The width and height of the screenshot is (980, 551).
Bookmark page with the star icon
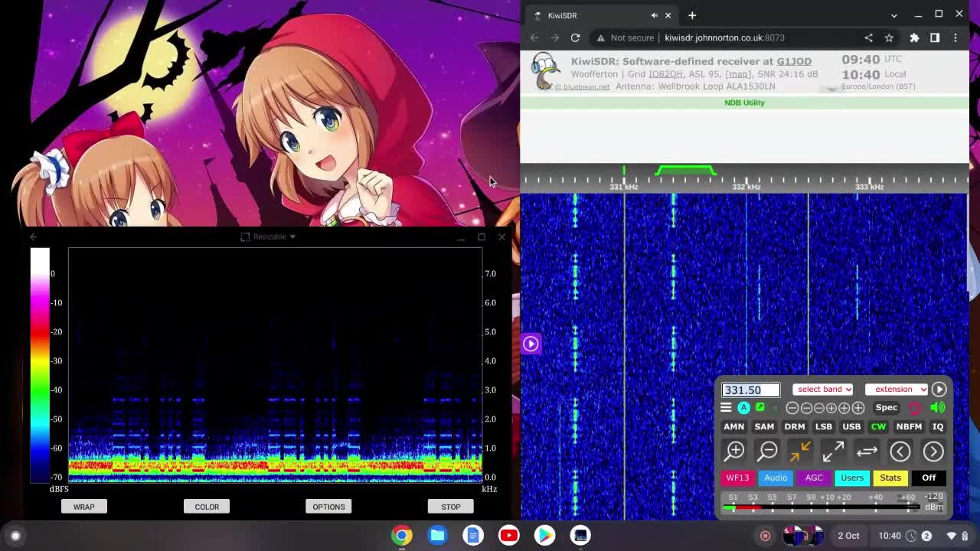pos(889,37)
